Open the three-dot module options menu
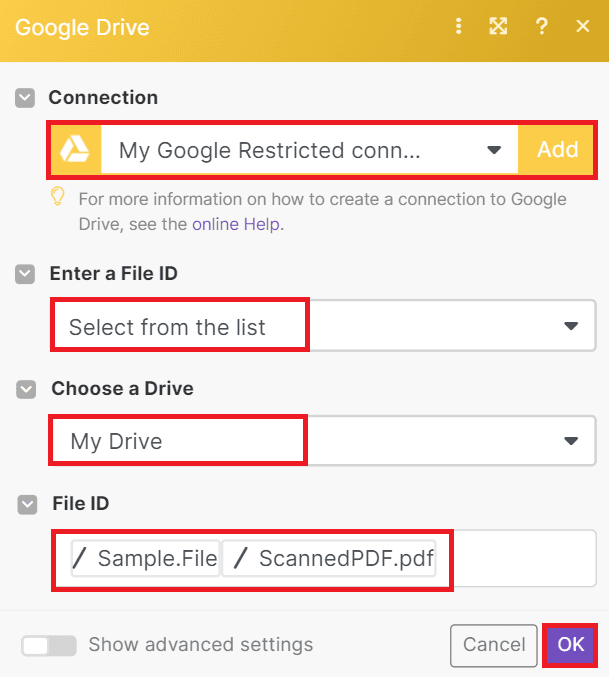Viewport: 609px width, 677px height. pyautogui.click(x=459, y=27)
